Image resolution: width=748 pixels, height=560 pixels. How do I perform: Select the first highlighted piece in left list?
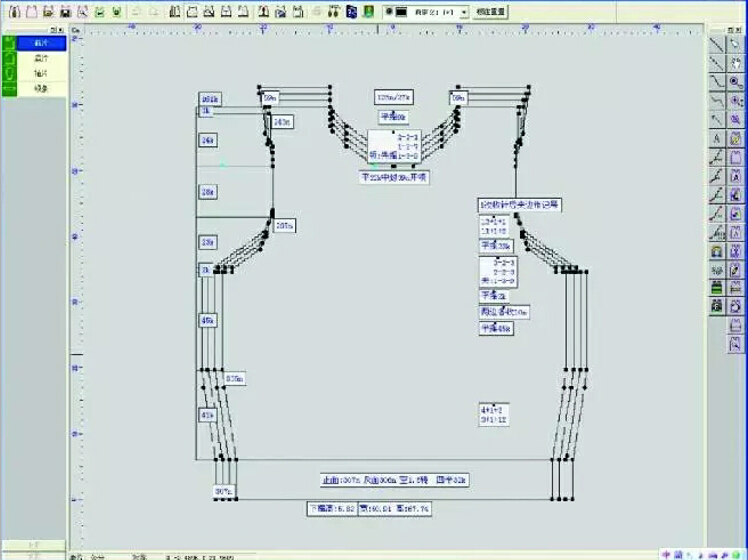click(x=40, y=45)
